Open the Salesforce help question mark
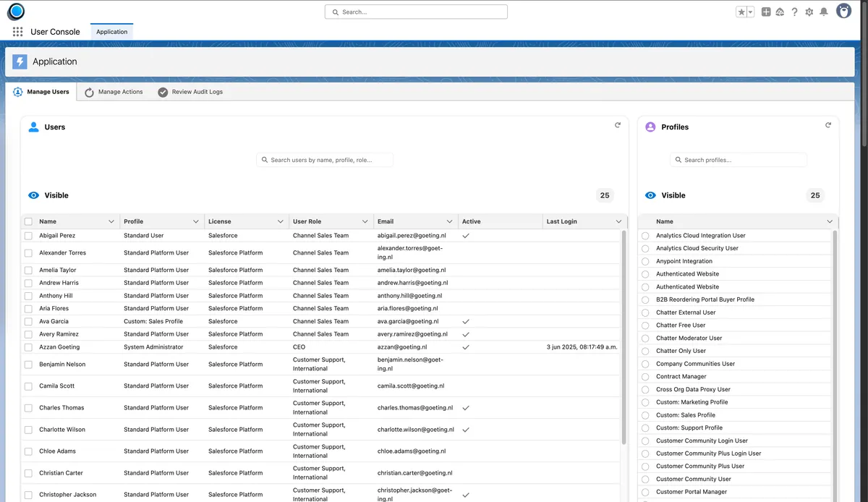Image resolution: width=868 pixels, height=502 pixels. pyautogui.click(x=794, y=12)
